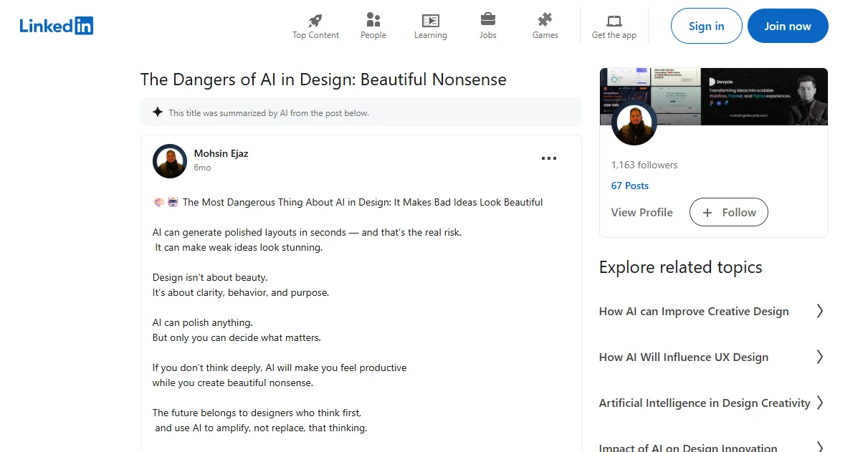Click the Games menu label
The height and width of the screenshot is (452, 868).
point(545,35)
